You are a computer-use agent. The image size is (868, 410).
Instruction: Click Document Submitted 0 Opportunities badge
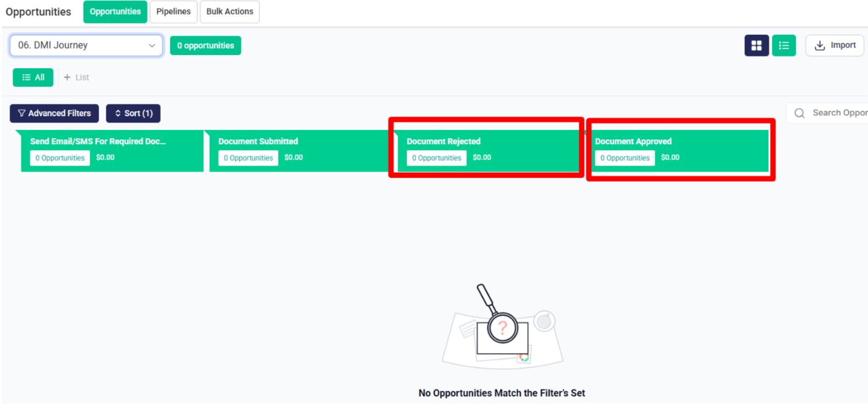click(248, 158)
